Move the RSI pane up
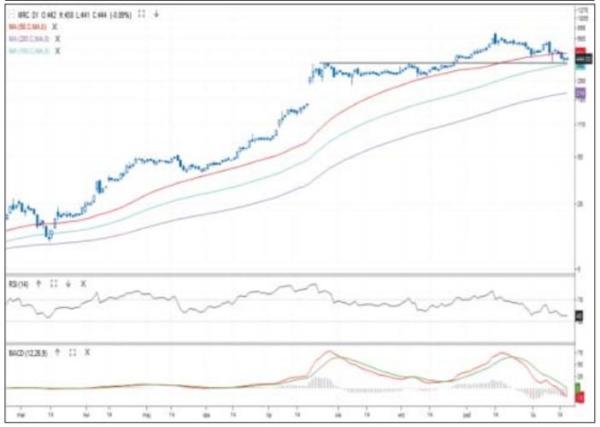Screen dimensions: 600x427 click(x=40, y=284)
